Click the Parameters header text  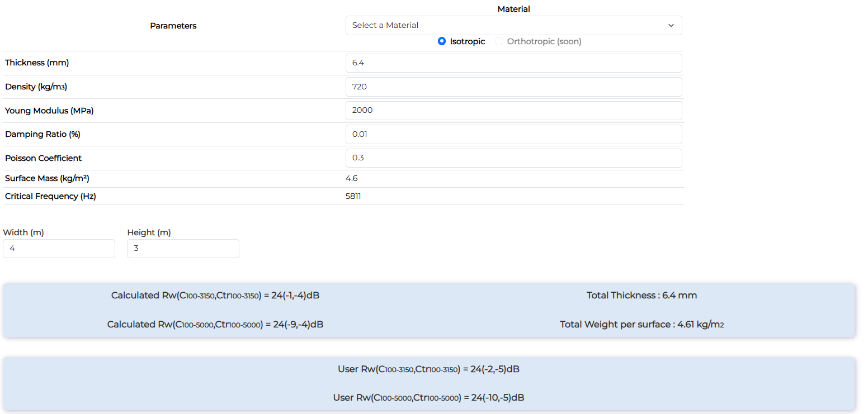pos(173,26)
